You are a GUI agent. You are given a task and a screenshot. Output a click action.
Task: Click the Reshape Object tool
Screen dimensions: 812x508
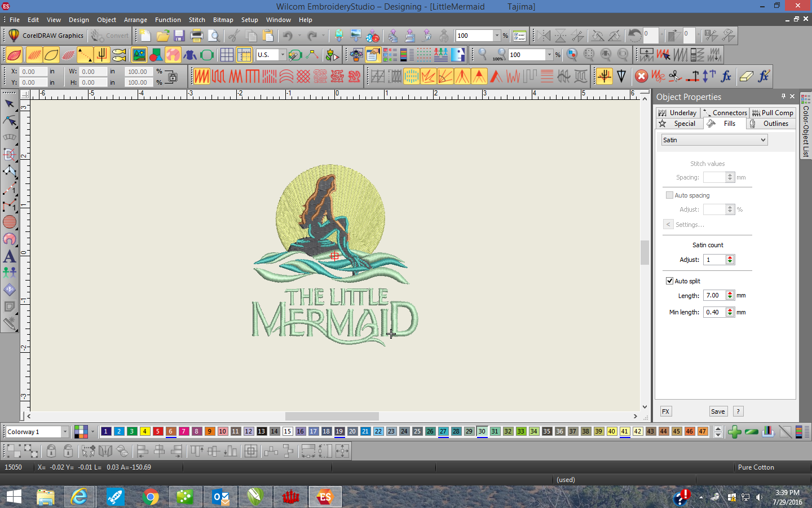click(x=10, y=121)
